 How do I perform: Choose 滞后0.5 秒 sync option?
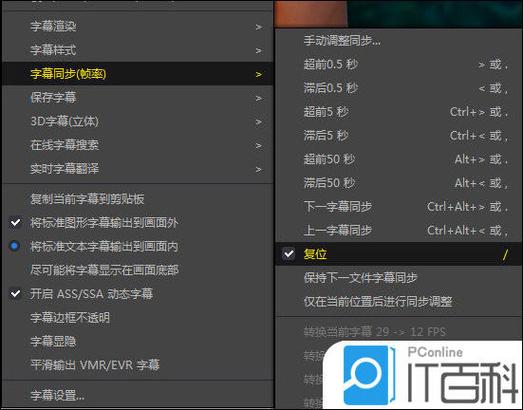coord(399,88)
